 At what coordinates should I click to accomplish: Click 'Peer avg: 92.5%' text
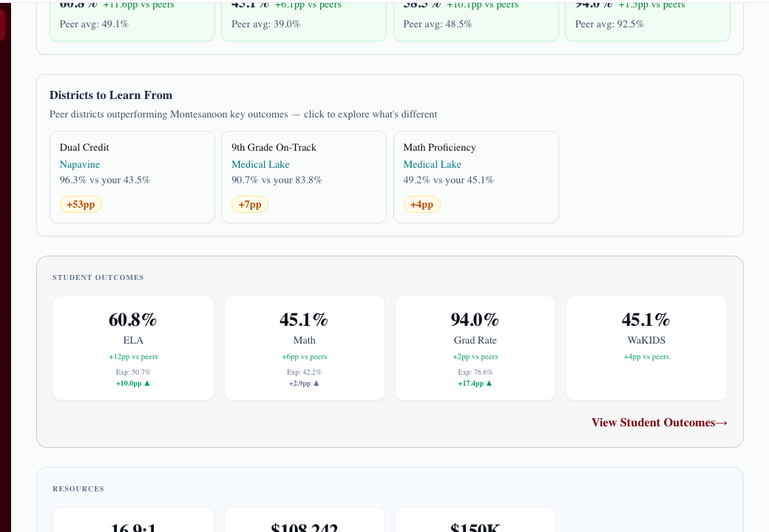(x=609, y=24)
